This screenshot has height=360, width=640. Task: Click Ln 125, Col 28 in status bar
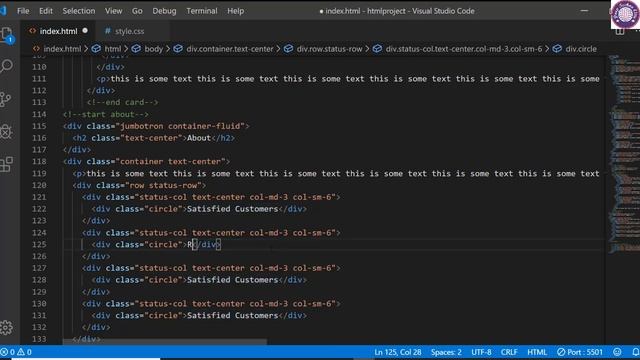tap(398, 352)
